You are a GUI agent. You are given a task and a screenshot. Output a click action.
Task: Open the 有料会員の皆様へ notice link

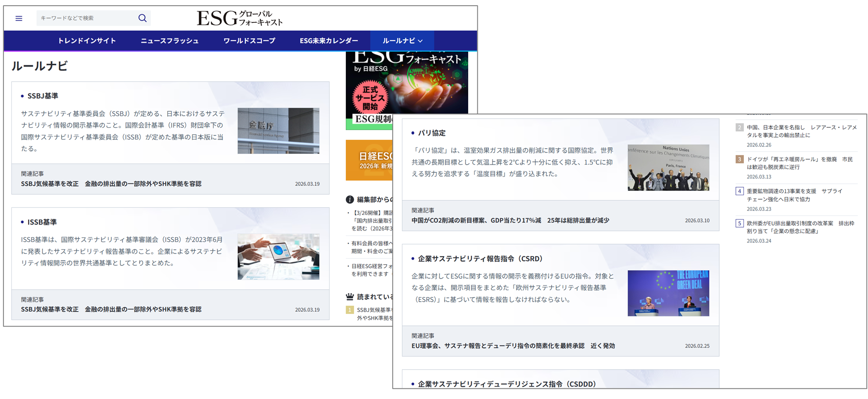[372, 247]
